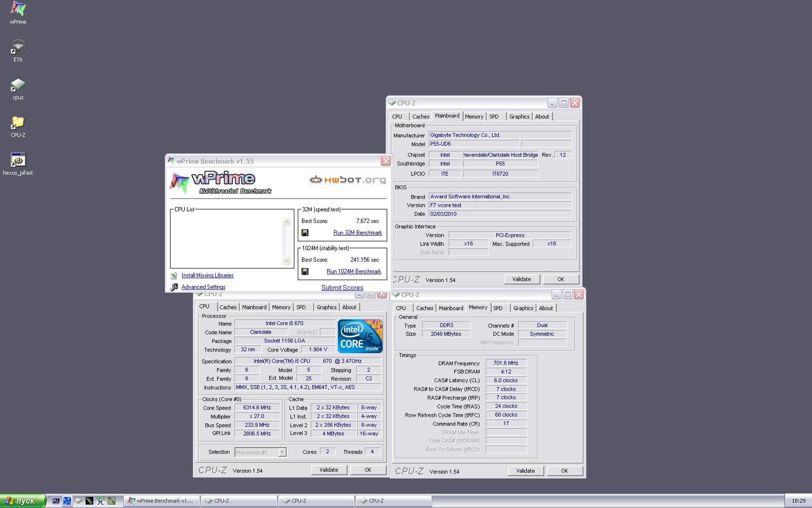Screen dimensions: 812x508
Task: Switch to SPD tab in Memory CPU-Z window
Action: (498, 308)
